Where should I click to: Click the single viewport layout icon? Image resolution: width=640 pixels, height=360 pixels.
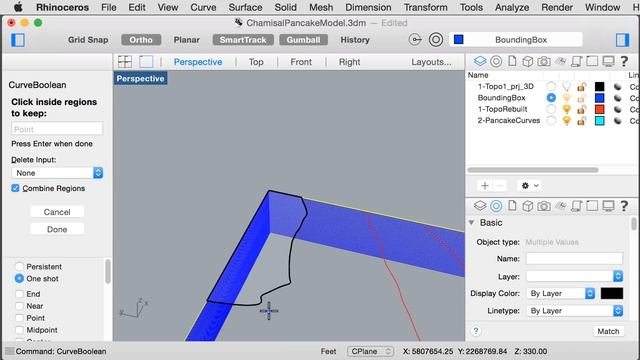(x=146, y=62)
